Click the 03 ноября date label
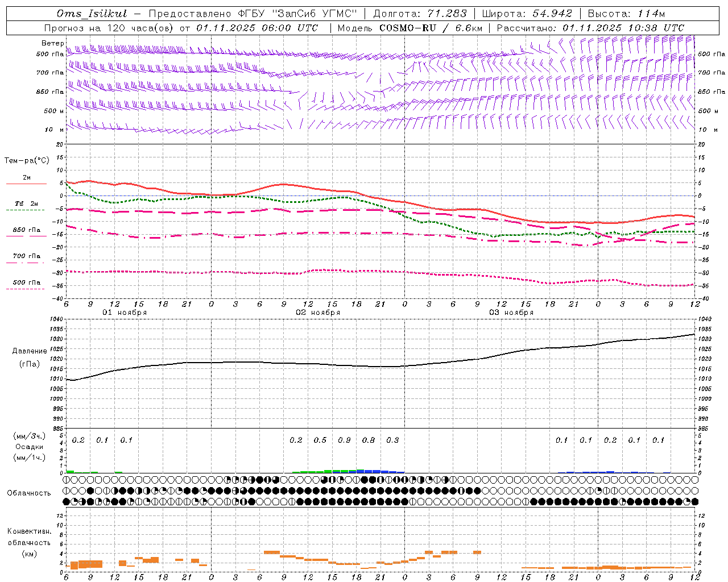Screen dimensions: 728x582 pyautogui.click(x=511, y=313)
